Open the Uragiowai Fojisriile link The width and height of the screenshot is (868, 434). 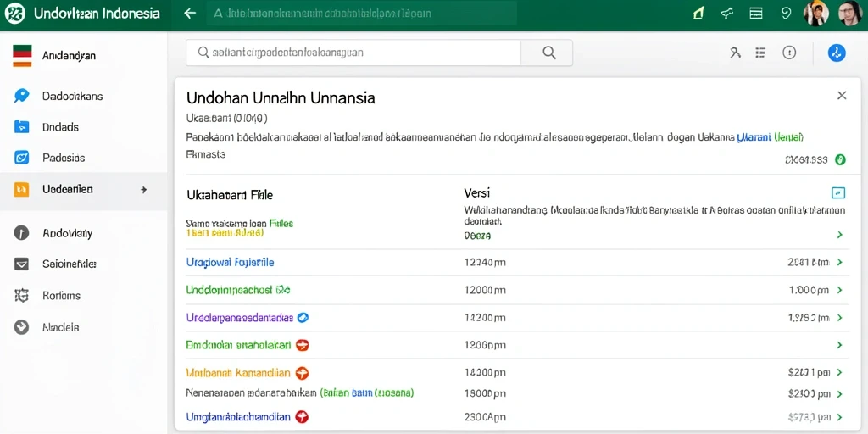(x=230, y=263)
